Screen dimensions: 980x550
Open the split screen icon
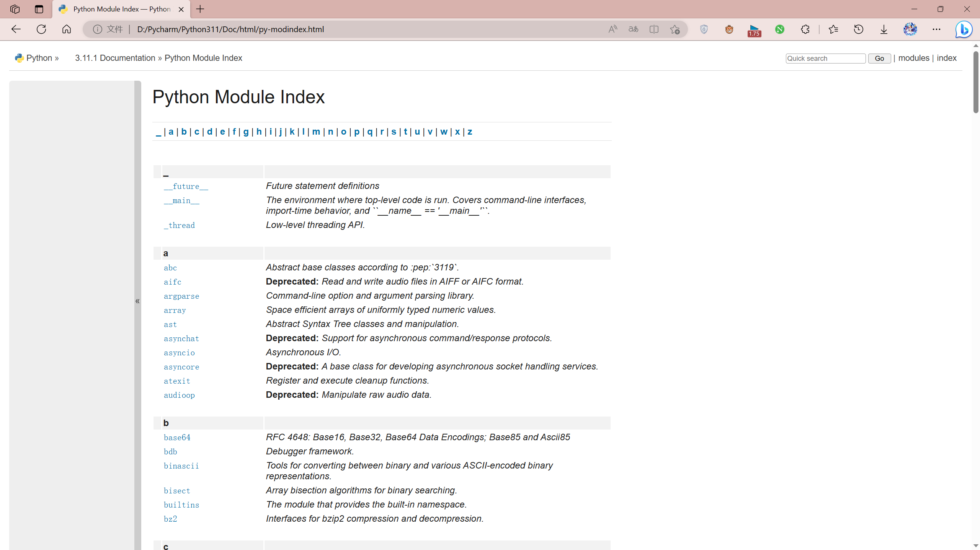click(654, 29)
